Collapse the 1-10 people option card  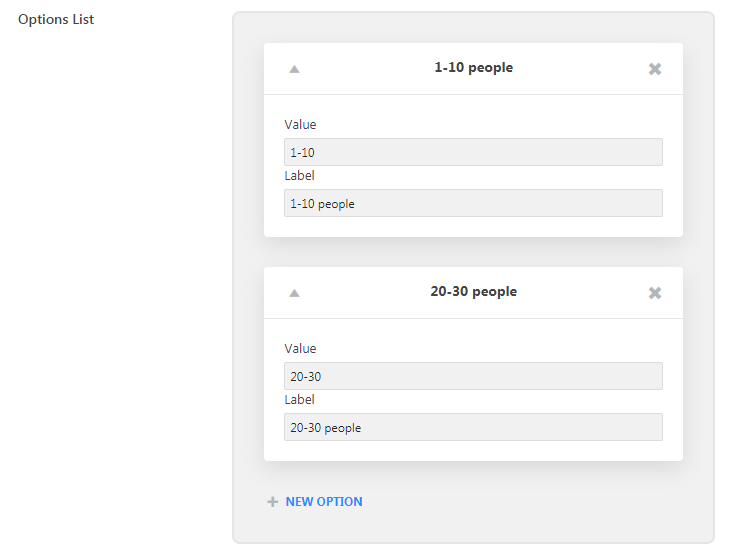point(294,69)
